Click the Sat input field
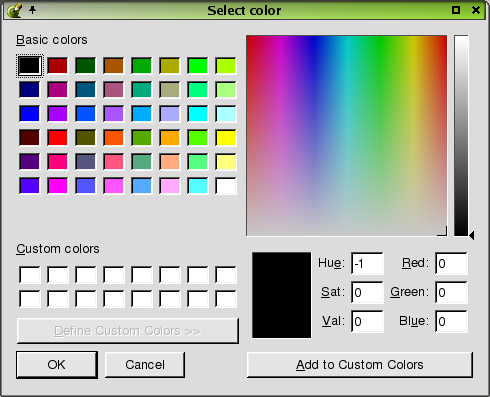This screenshot has height=397, width=490. pos(367,292)
